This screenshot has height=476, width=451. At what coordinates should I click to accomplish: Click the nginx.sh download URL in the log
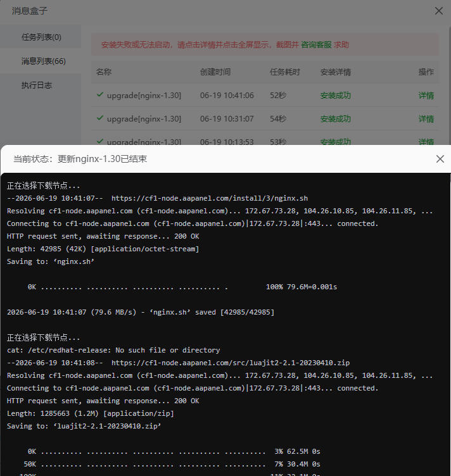coord(210,198)
